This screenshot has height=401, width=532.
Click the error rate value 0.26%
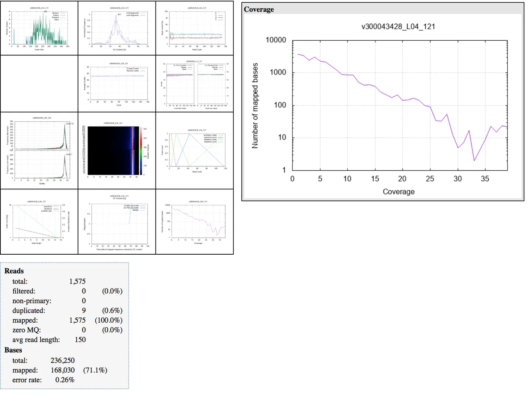(65, 380)
